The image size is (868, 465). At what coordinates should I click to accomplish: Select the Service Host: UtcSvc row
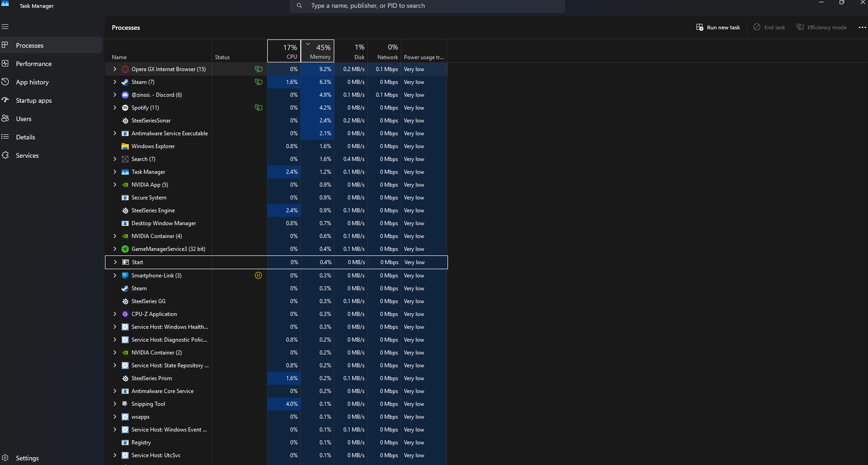click(276, 455)
